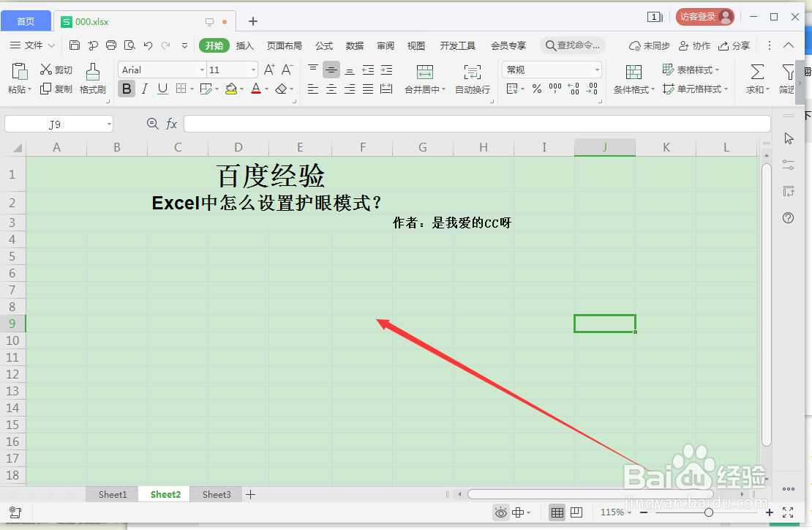The width and height of the screenshot is (812, 530).
Task: Click the percent style icon
Action: tap(537, 89)
